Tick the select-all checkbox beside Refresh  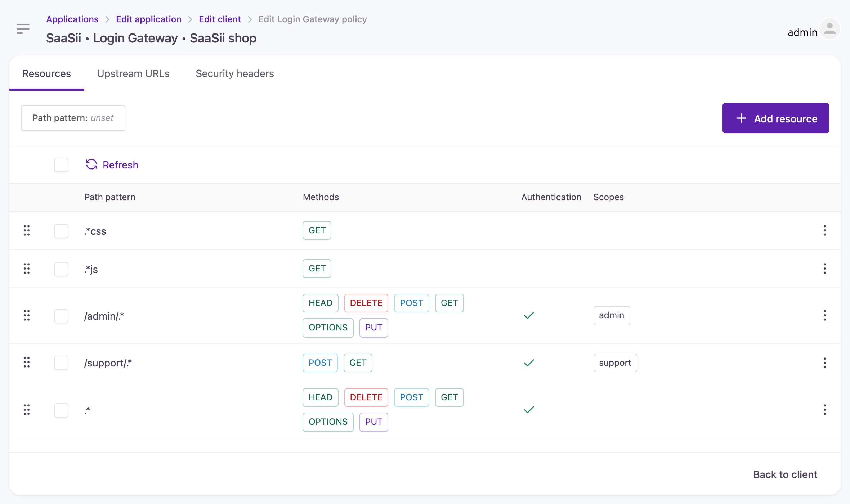(61, 165)
